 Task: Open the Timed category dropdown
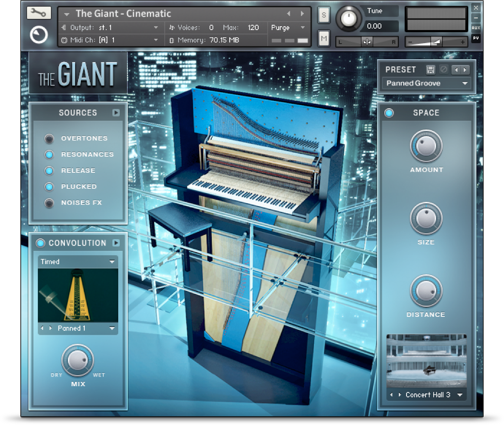pyautogui.click(x=78, y=262)
